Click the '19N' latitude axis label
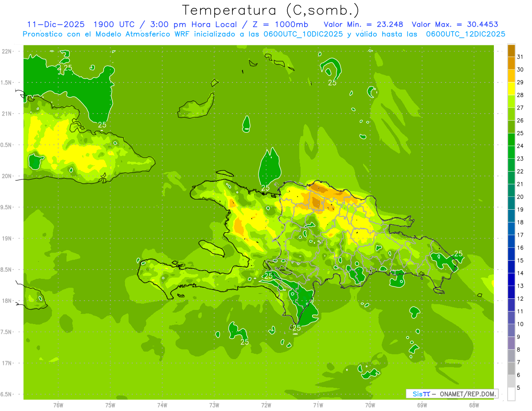The image size is (532, 411). [7, 239]
